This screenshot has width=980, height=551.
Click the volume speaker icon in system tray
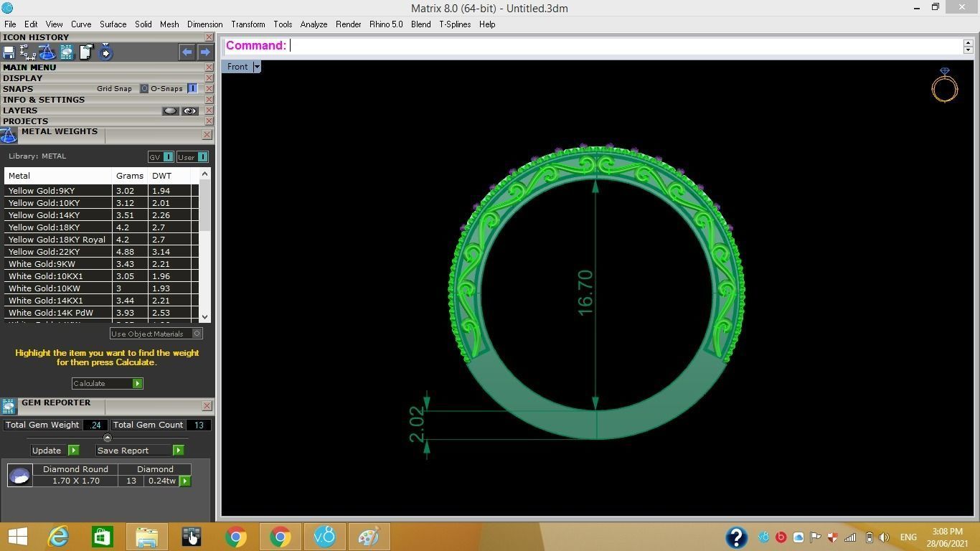point(884,537)
